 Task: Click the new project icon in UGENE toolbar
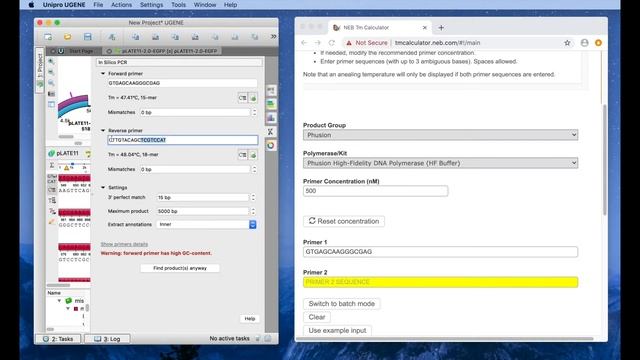[48, 37]
